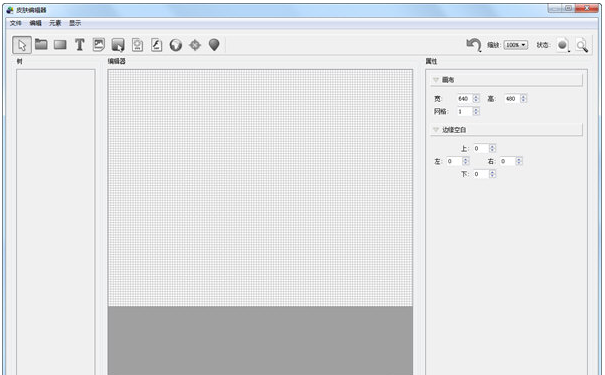Image resolution: width=605 pixels, height=375 pixels.
Task: Click the 左 left margin field
Action: point(454,161)
